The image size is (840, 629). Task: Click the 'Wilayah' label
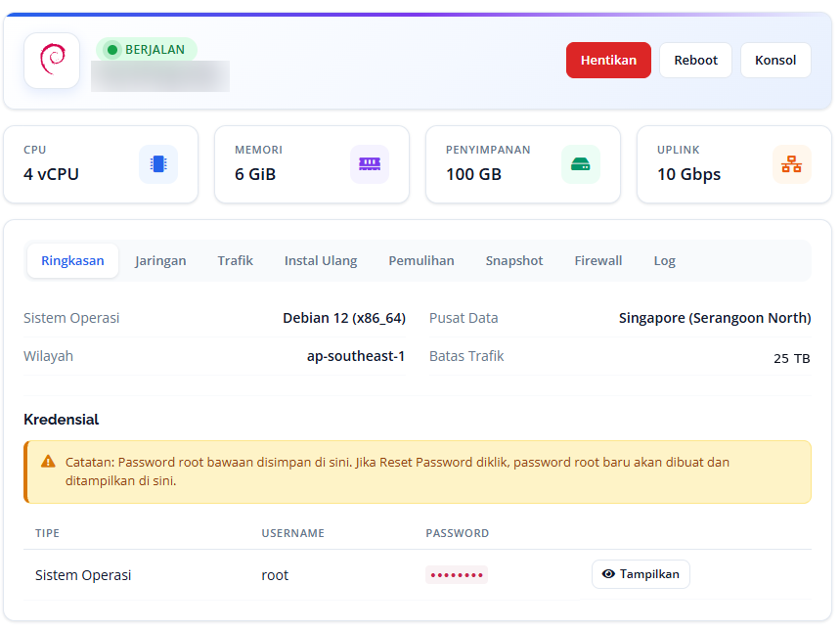coord(48,356)
